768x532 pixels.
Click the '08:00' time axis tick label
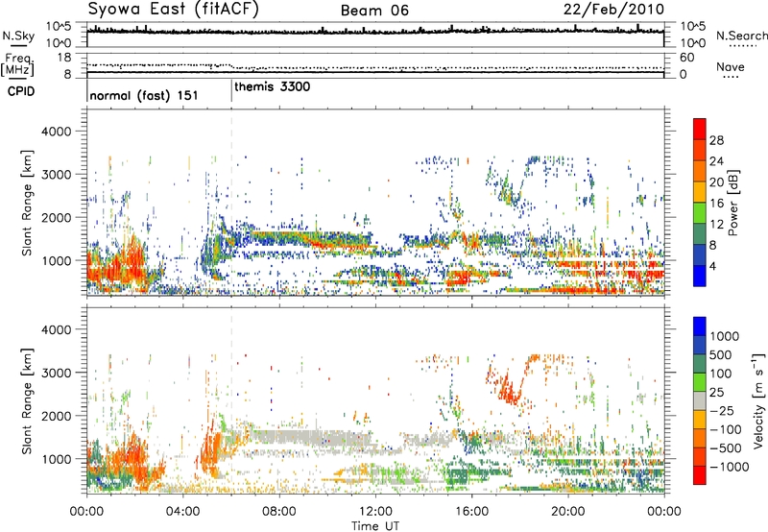coord(279,512)
